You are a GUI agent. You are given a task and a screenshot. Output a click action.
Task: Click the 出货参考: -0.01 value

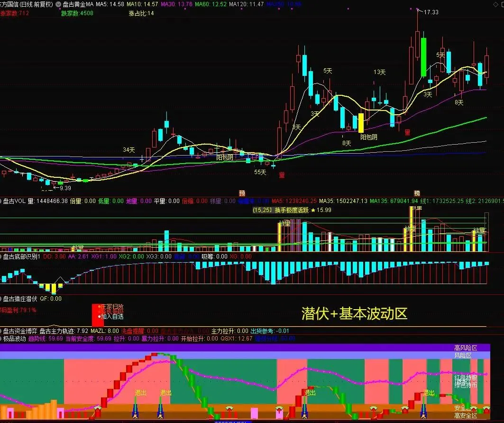(270, 331)
